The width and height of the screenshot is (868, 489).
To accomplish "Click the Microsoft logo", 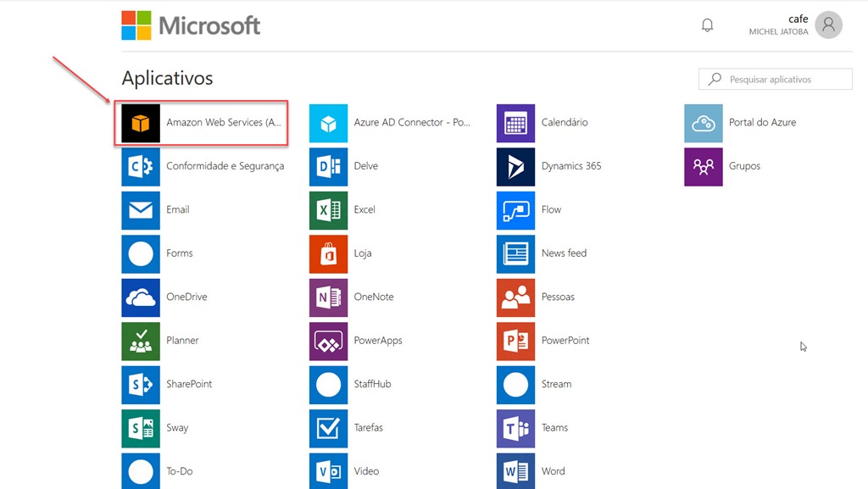I will [x=191, y=25].
